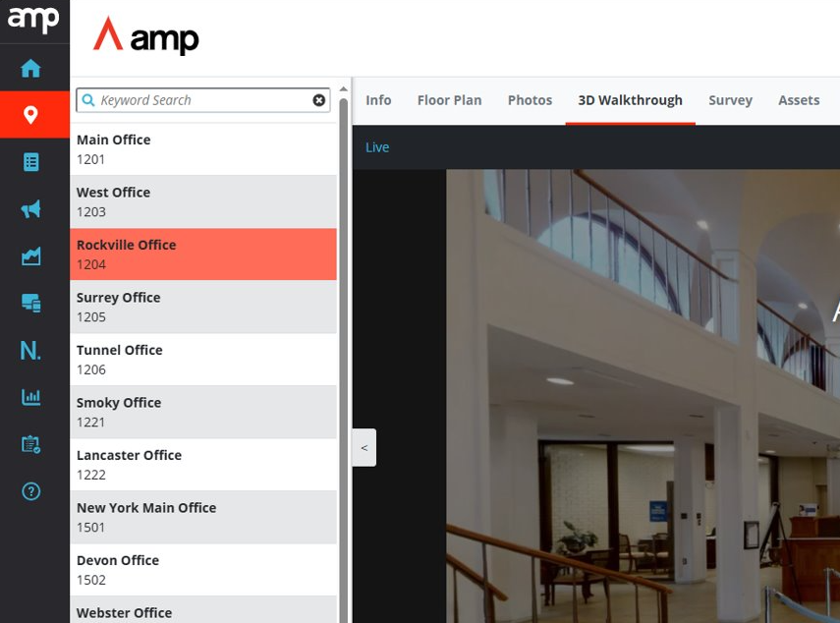Image resolution: width=840 pixels, height=623 pixels.
Task: Open the Photos tab
Action: click(530, 99)
